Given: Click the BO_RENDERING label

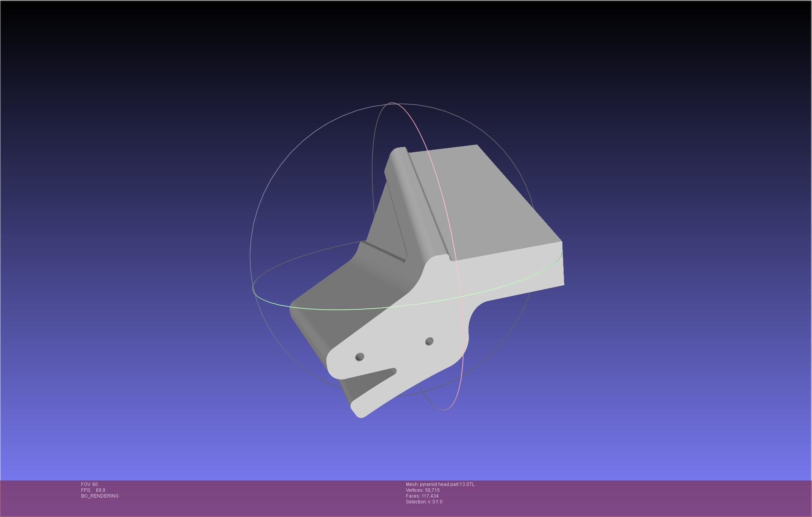Looking at the screenshot, I should click(100, 496).
